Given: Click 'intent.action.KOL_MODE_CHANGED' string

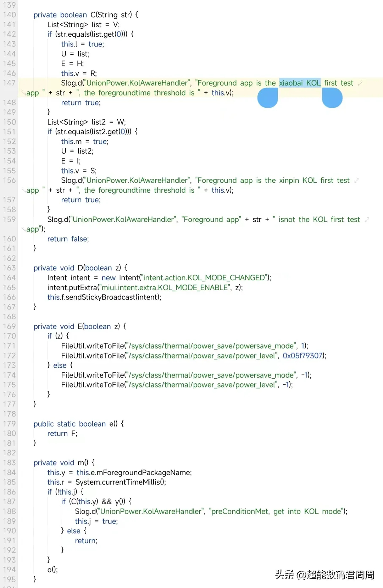Looking at the screenshot, I should pos(204,278).
